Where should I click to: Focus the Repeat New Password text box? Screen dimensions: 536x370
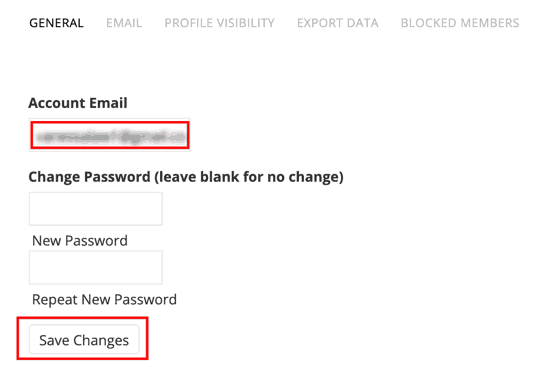point(96,267)
